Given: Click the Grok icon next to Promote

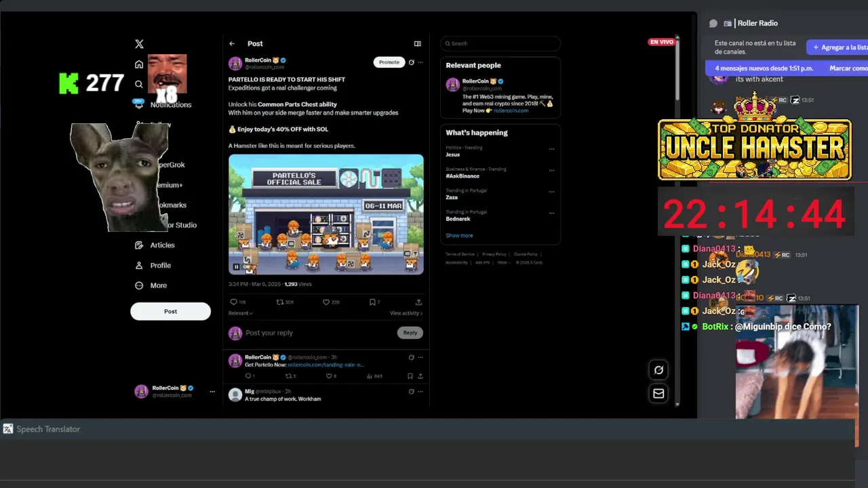Looking at the screenshot, I should pos(411,62).
